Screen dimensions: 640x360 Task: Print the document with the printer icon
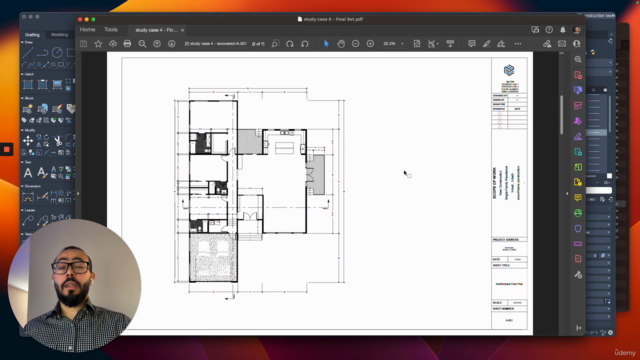127,44
